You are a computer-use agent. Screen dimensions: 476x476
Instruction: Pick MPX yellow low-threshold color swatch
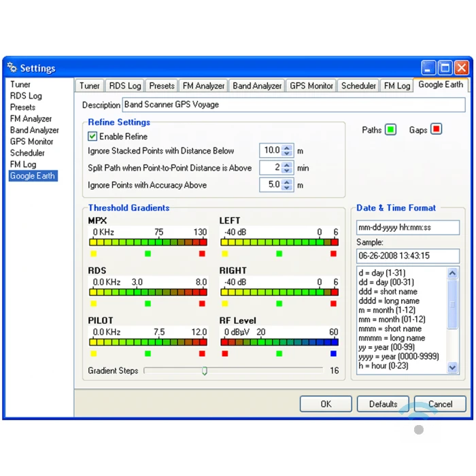click(x=94, y=254)
